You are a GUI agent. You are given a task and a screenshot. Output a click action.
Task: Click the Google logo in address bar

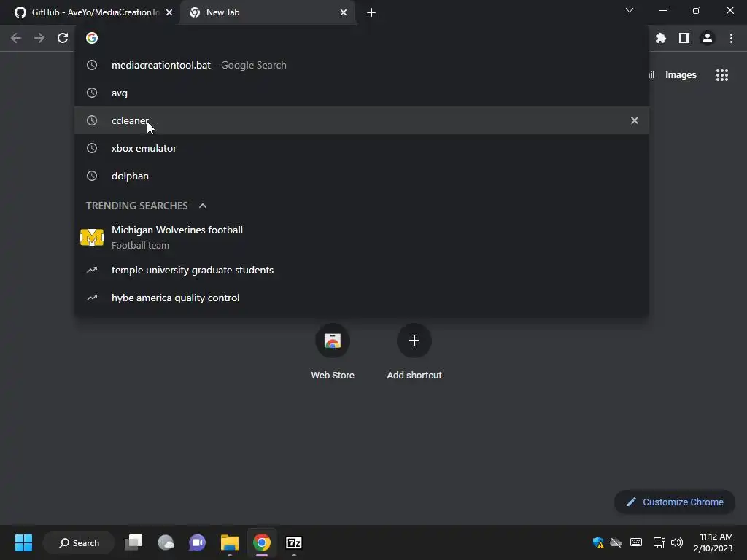coord(92,38)
